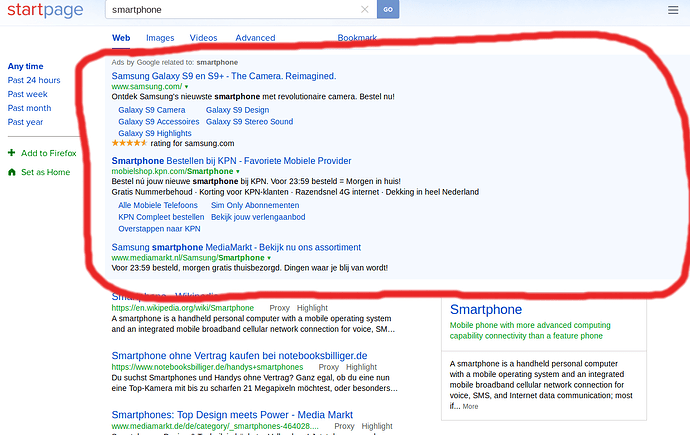Click the Smartphone heading in info panel
This screenshot has width=690, height=435.
tap(486, 310)
